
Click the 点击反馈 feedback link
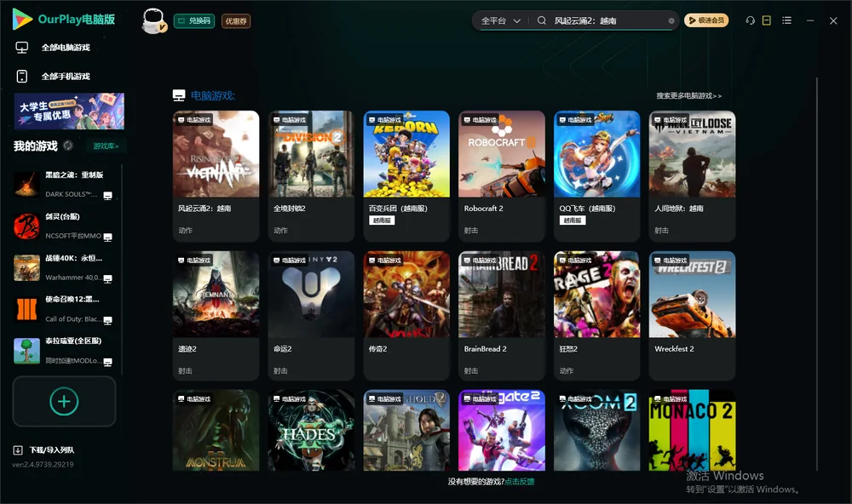click(x=520, y=482)
